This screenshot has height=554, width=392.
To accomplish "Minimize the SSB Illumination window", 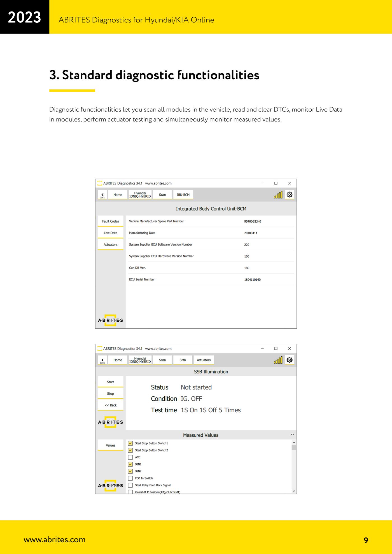I will (262, 349).
